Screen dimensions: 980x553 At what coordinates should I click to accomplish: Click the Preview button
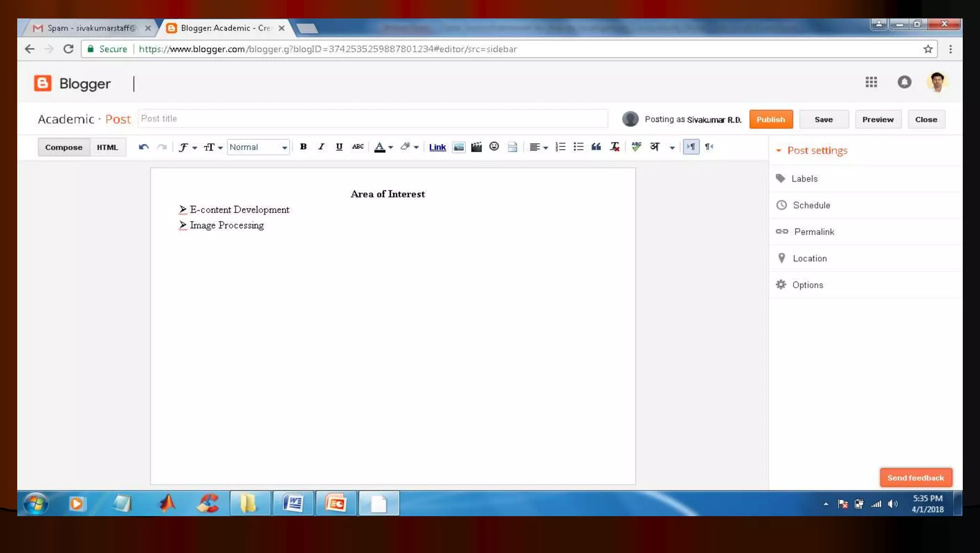(877, 119)
